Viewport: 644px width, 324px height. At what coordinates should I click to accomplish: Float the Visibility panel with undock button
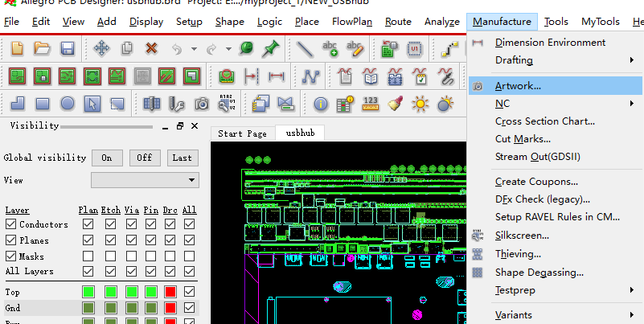tap(180, 126)
